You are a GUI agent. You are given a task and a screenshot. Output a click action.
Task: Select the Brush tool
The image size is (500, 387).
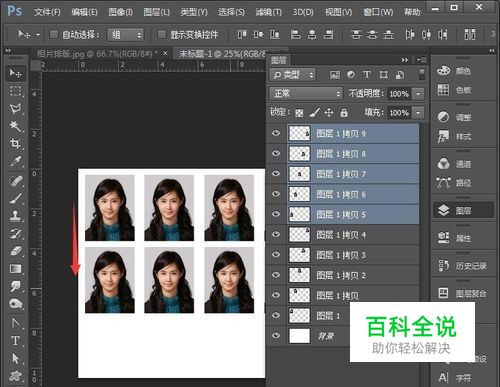(15, 198)
